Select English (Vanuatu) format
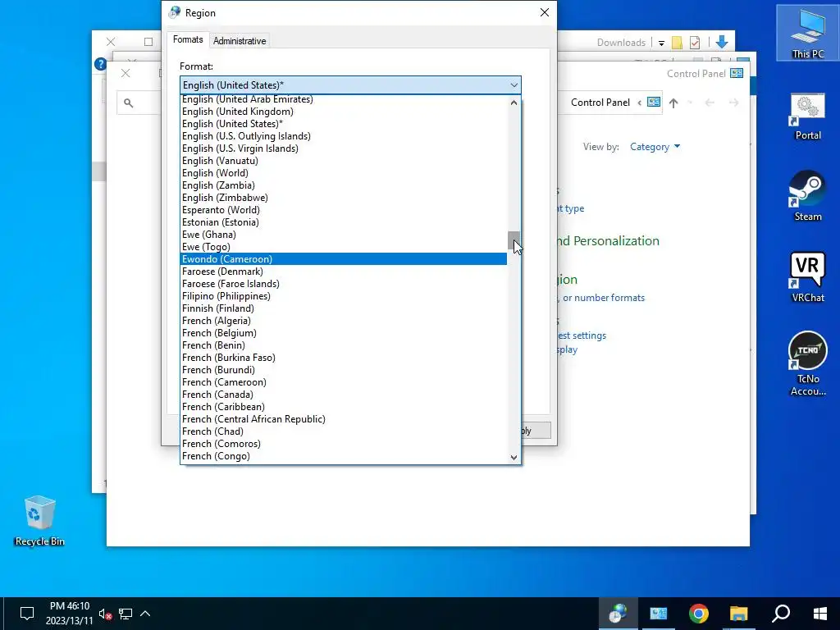Screen dimensions: 840x630 click(x=344, y=161)
